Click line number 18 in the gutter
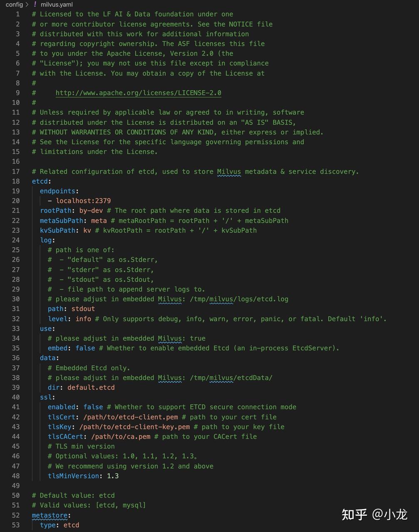419x532 pixels. tap(16, 181)
